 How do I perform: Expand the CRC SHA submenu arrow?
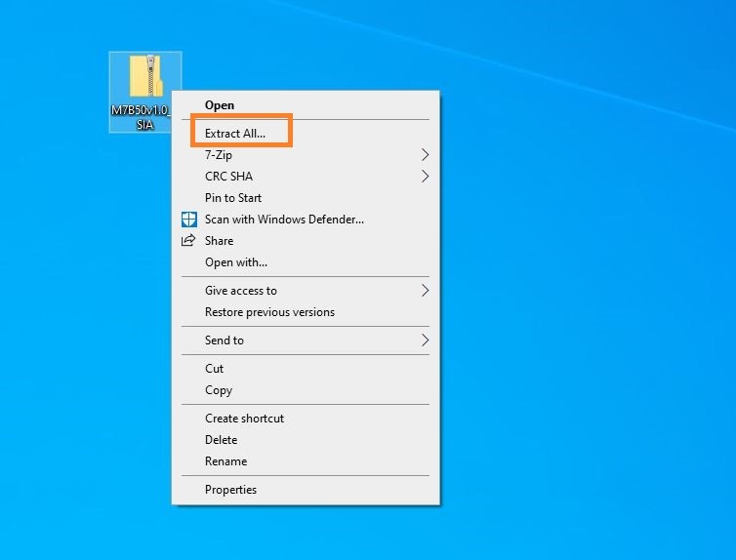(x=425, y=177)
